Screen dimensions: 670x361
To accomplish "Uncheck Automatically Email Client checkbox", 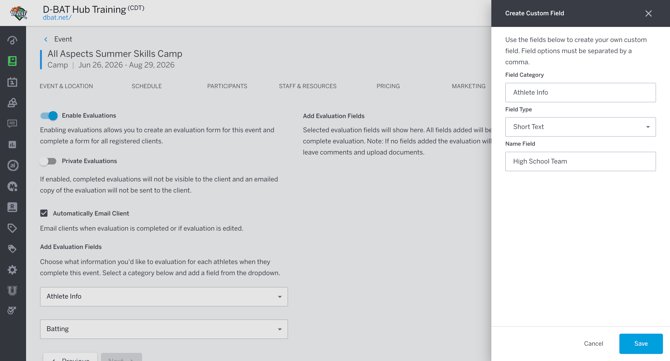I will point(44,213).
